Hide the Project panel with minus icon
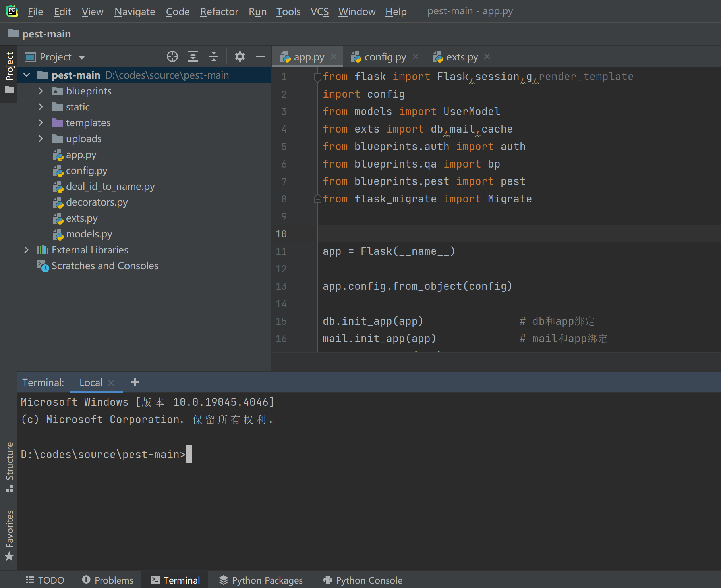This screenshot has width=721, height=588. click(x=261, y=57)
